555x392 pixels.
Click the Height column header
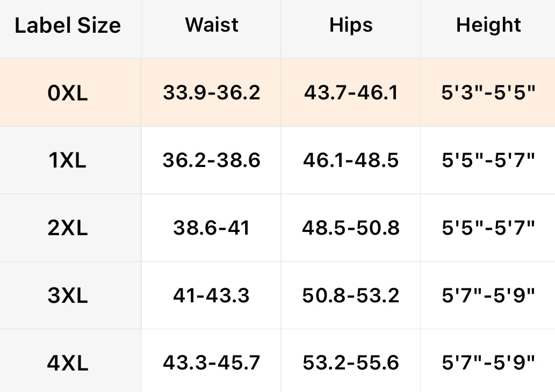(x=488, y=25)
